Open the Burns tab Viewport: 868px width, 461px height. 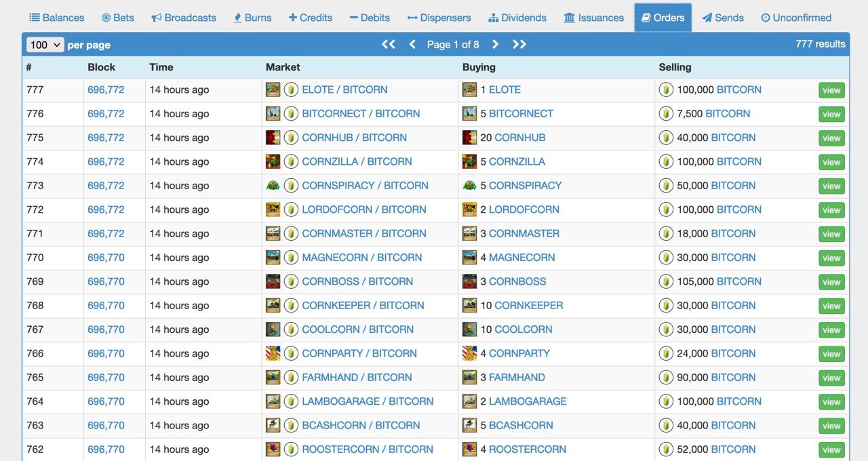252,18
